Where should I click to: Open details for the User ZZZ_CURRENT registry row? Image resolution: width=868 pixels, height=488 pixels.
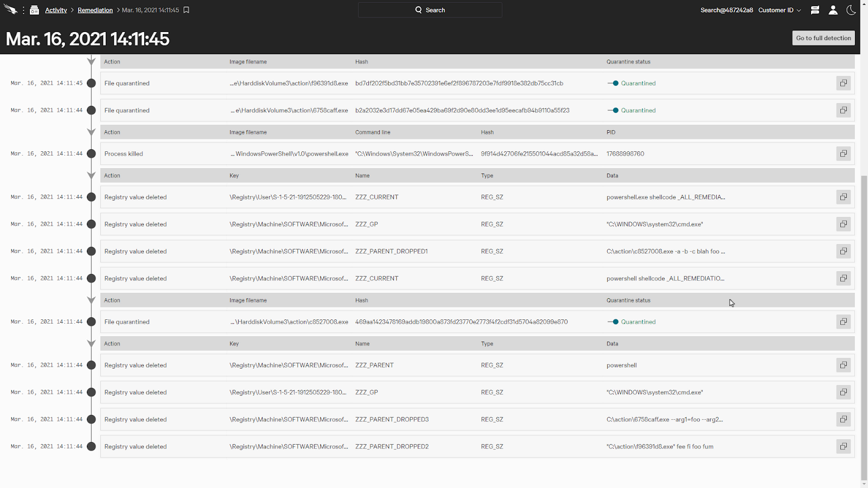pos(844,197)
